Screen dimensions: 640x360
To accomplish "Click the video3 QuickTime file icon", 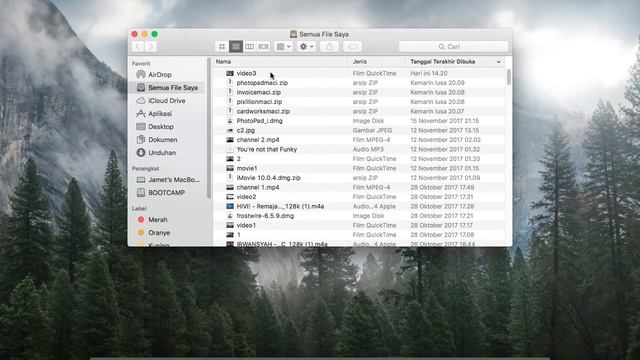I will pyautogui.click(x=230, y=73).
